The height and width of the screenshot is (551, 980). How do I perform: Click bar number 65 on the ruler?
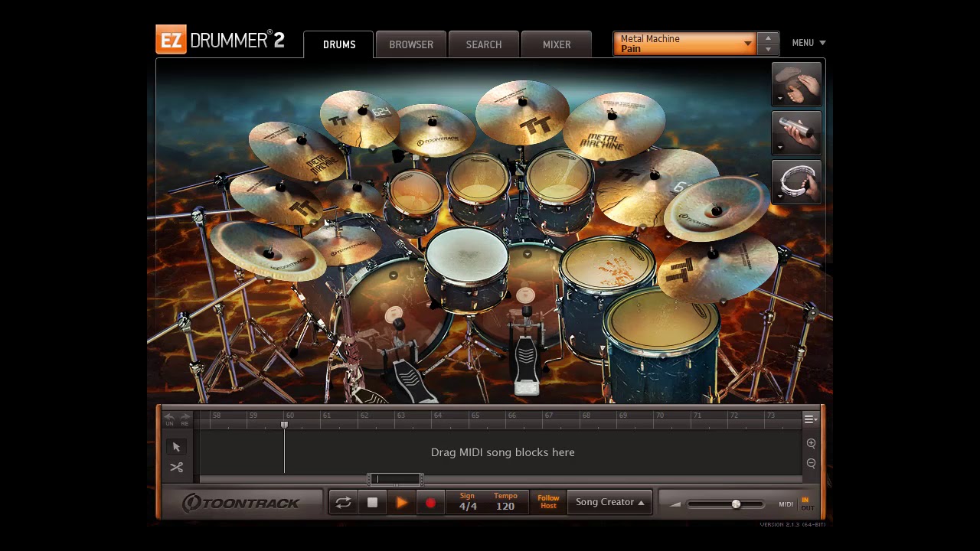point(475,416)
